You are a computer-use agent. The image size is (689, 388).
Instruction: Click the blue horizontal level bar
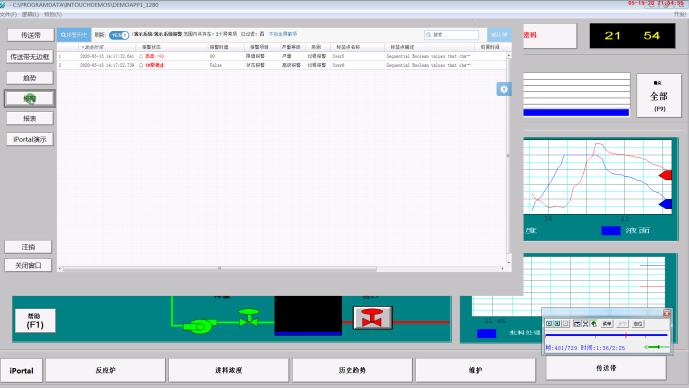coord(576,113)
